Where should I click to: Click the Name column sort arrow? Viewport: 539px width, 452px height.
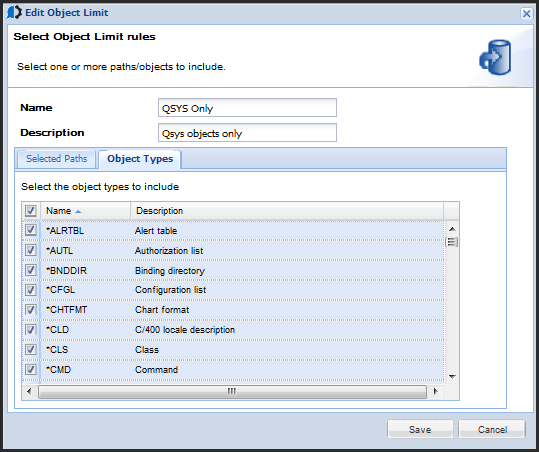tap(78, 211)
